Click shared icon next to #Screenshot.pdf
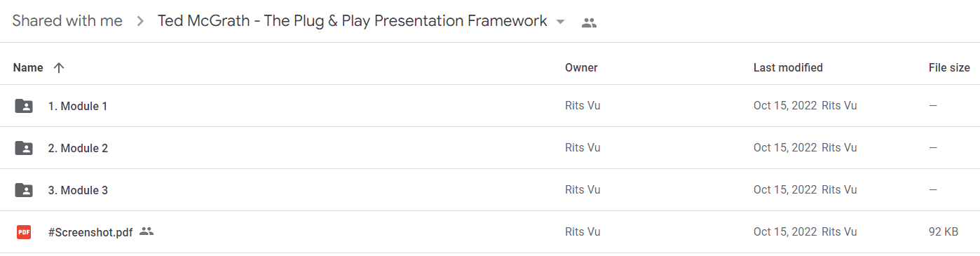 pyautogui.click(x=147, y=231)
